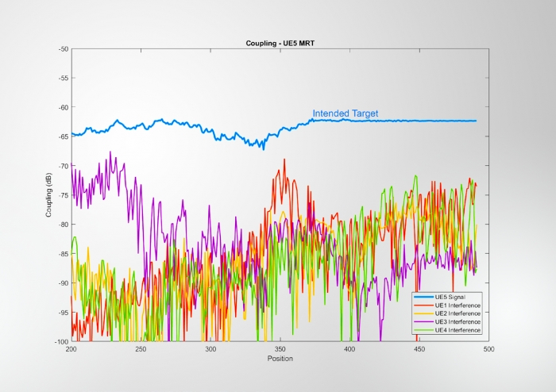The width and height of the screenshot is (556, 392).
Task: Click the green UE4 legend line sample
Action: (423, 330)
